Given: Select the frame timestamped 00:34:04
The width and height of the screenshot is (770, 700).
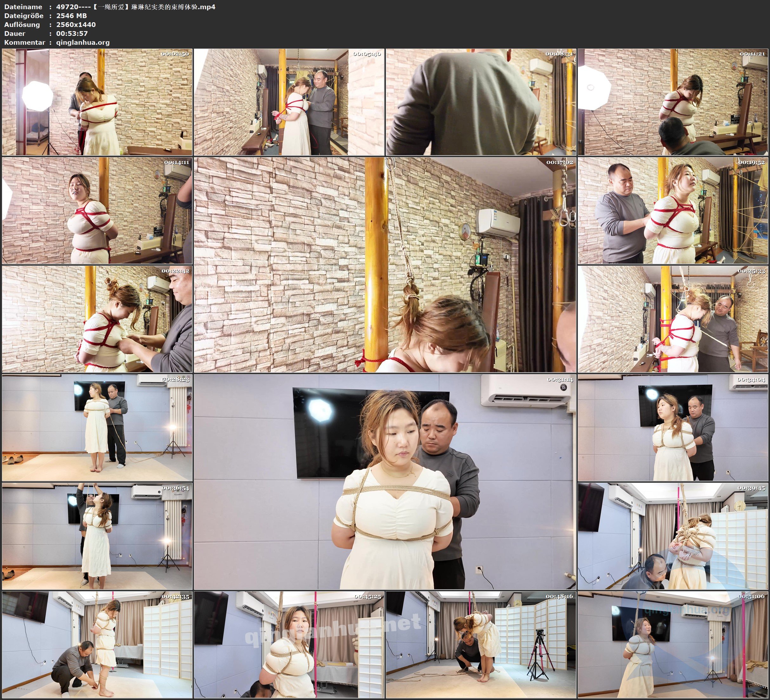Looking at the screenshot, I should (x=673, y=427).
